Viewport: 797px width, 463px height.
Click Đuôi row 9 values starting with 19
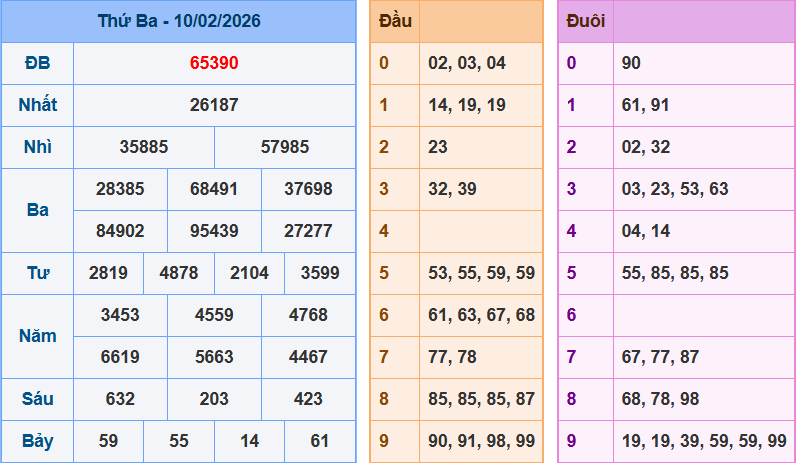pyautogui.click(x=704, y=441)
